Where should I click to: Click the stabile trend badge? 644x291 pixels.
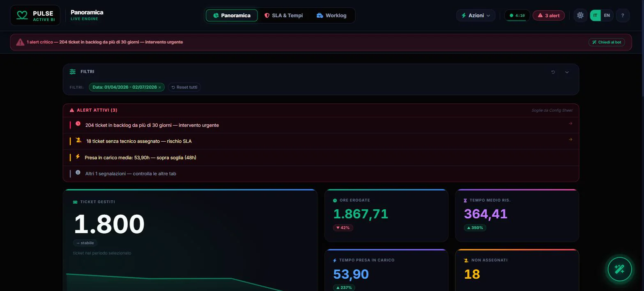[85, 243]
